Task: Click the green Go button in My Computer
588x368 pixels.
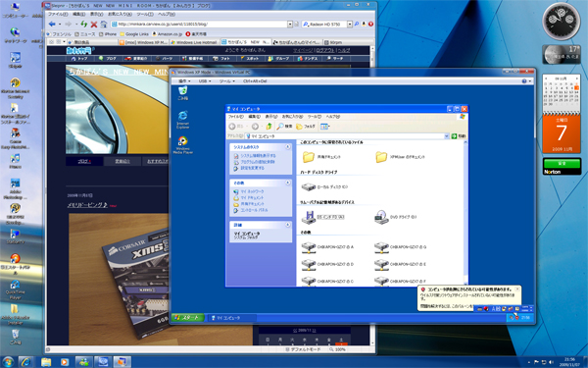Action: (x=459, y=136)
